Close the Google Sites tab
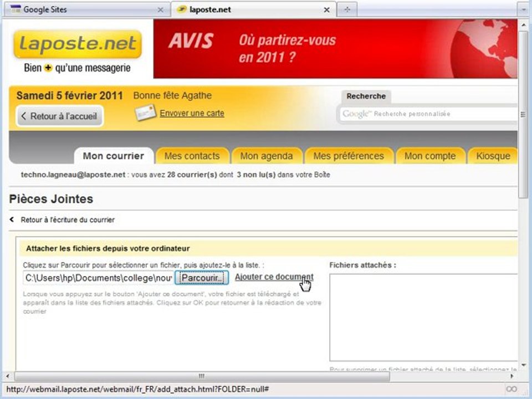 [161, 10]
